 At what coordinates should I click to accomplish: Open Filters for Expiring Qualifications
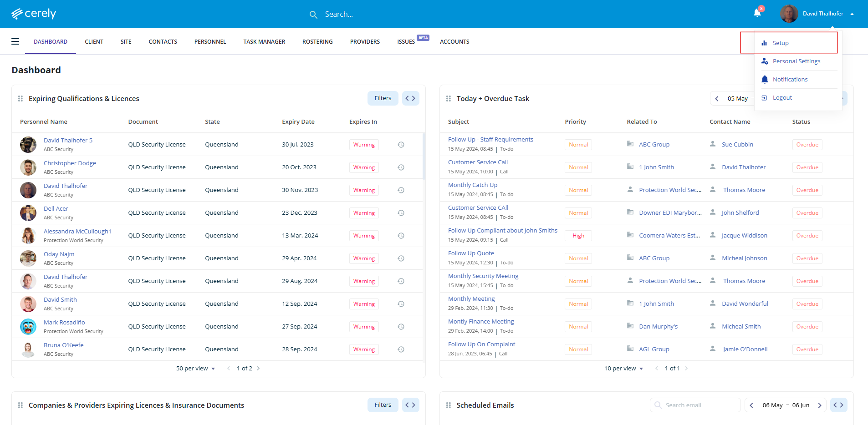[x=383, y=98]
